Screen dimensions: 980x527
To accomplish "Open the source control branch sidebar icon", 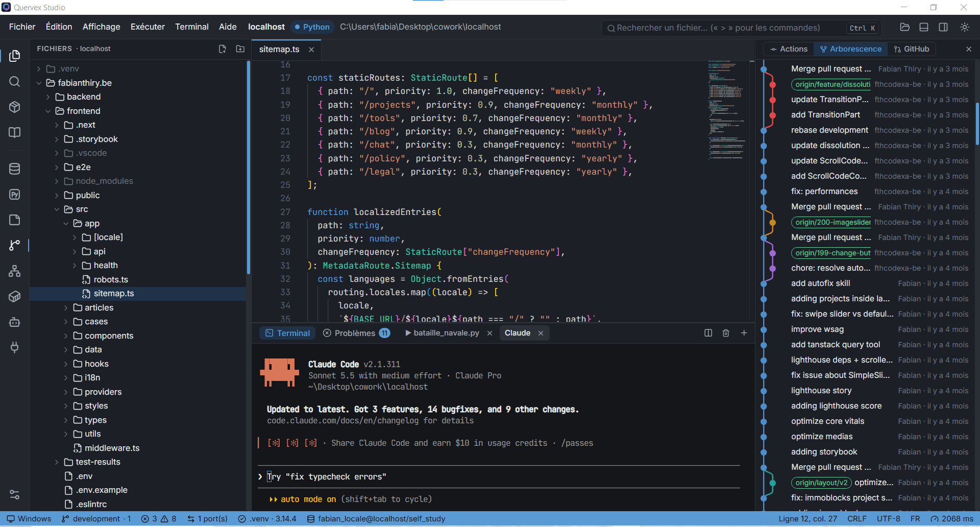I will point(15,245).
